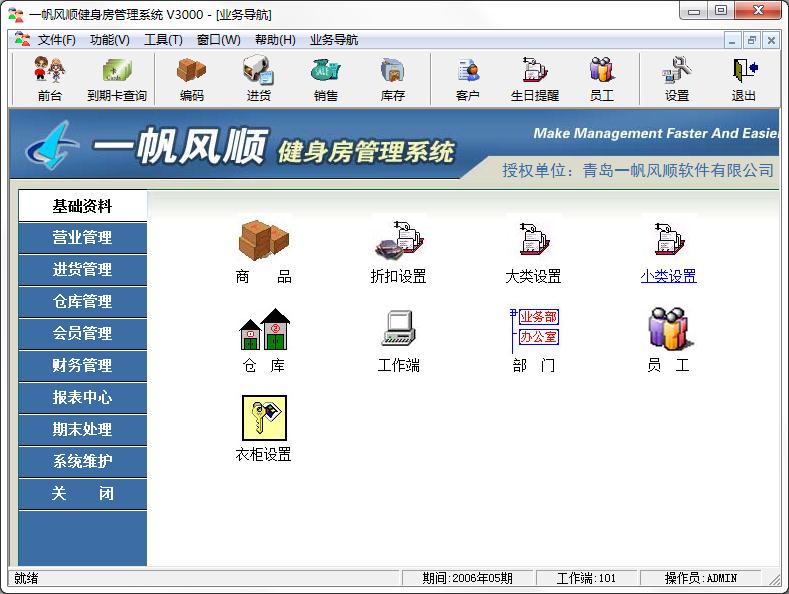Open the 员工 staff toolbar icon
Image resolution: width=789 pixels, height=594 pixels.
pos(601,79)
